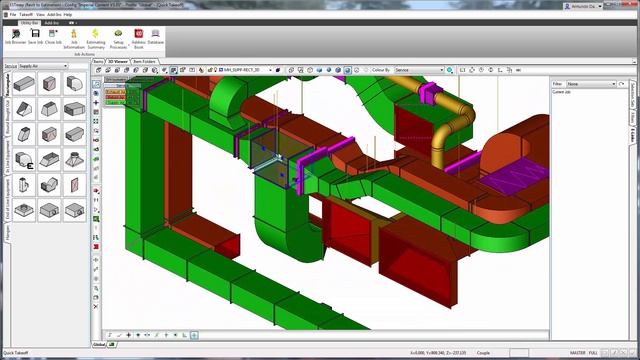The image size is (640, 360).
Task: Expand the Setup Processes dropdown arrow
Action: click(x=129, y=44)
